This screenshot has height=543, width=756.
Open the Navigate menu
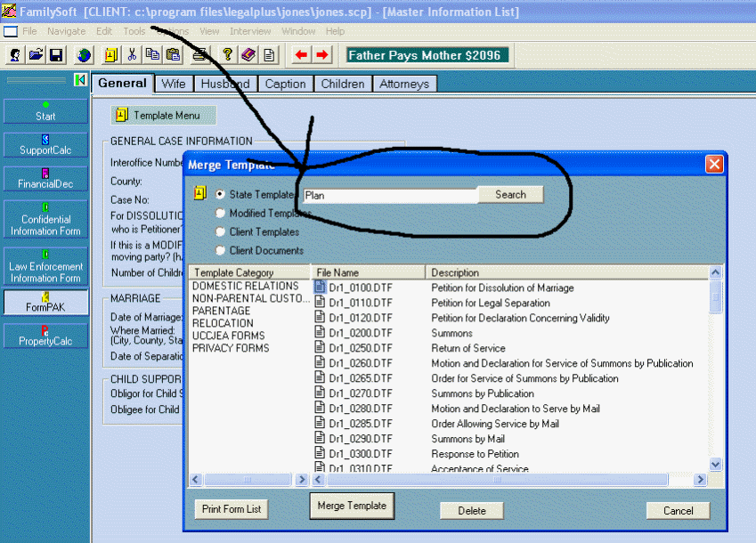(x=67, y=31)
